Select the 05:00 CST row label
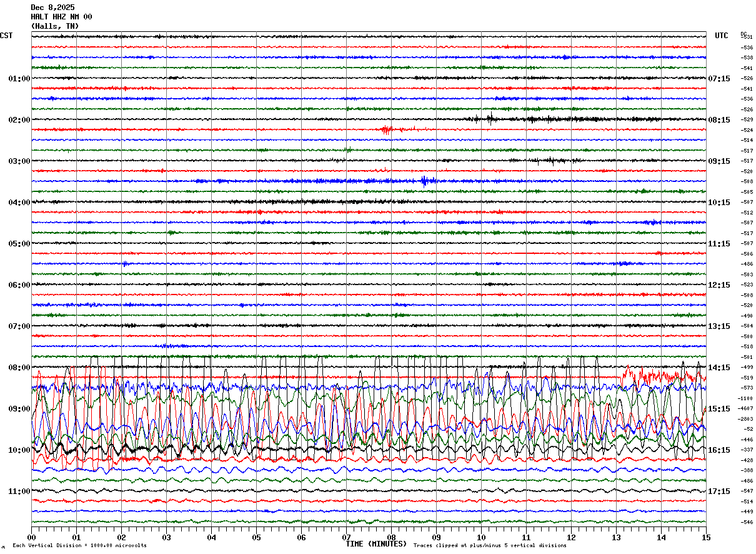Viewport: 756px width, 554px height. tap(19, 244)
